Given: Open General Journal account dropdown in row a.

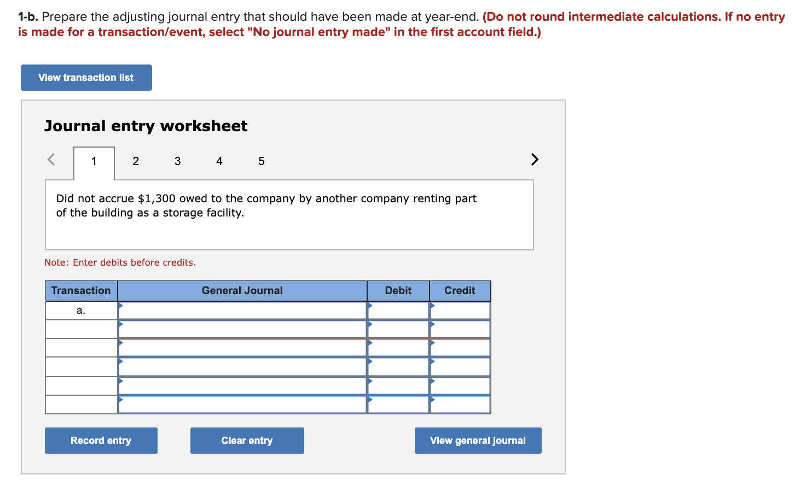Looking at the screenshot, I should tap(242, 310).
